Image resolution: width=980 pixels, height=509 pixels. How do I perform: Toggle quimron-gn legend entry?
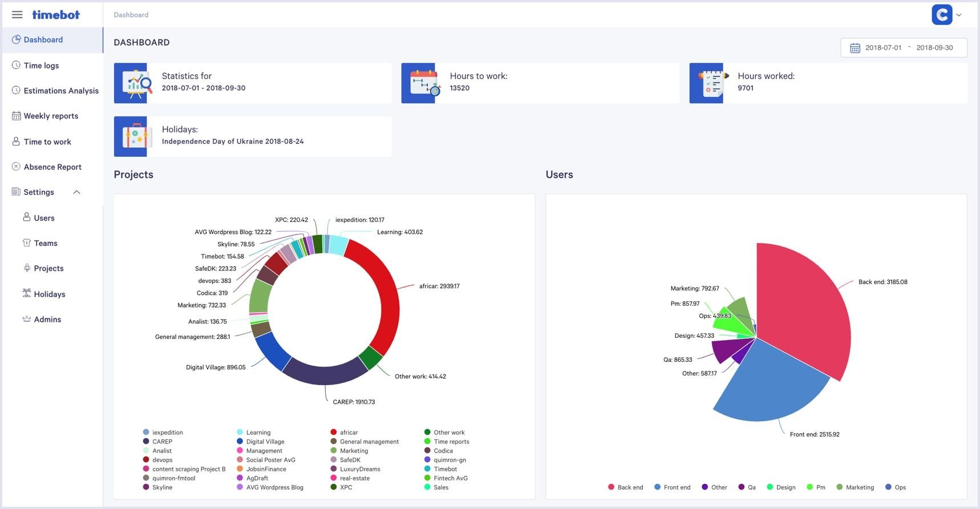coord(446,460)
